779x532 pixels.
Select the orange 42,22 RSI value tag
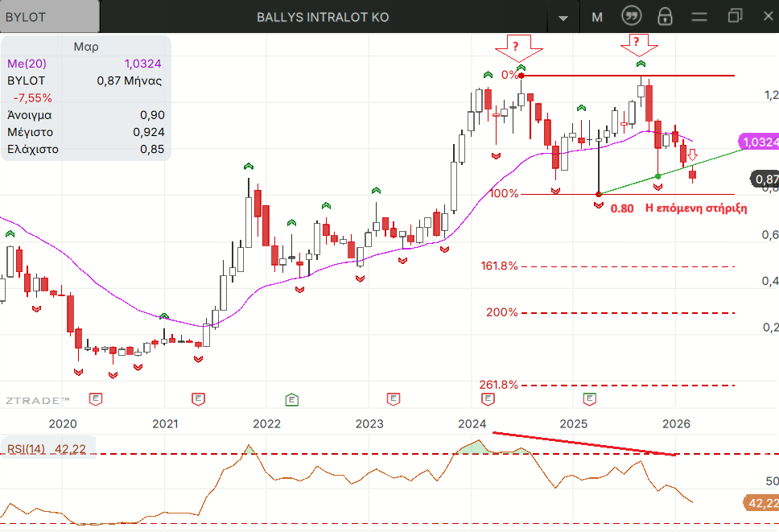pos(760,504)
